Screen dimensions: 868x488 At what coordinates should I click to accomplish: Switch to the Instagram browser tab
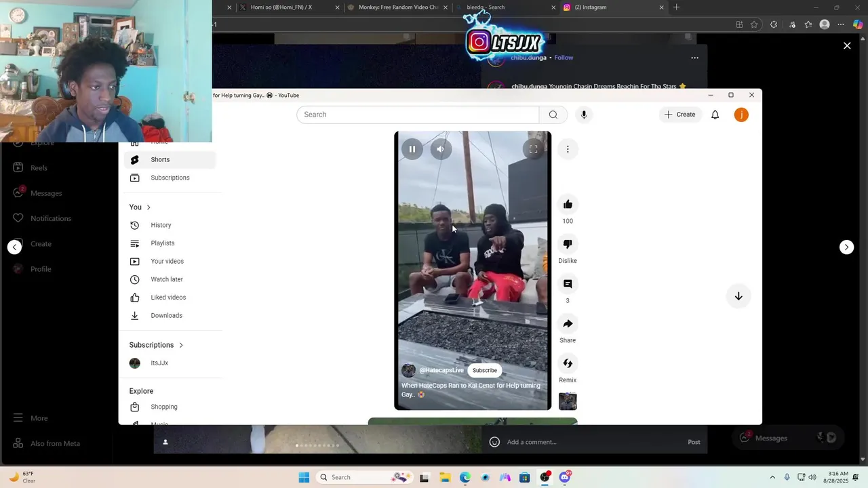pos(613,7)
